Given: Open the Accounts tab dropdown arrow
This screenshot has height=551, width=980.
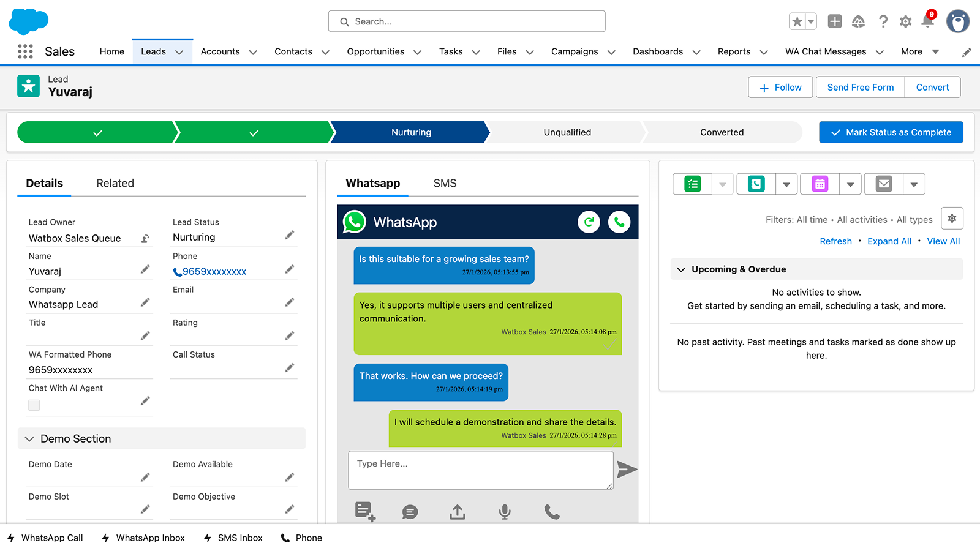Looking at the screenshot, I should pyautogui.click(x=253, y=53).
